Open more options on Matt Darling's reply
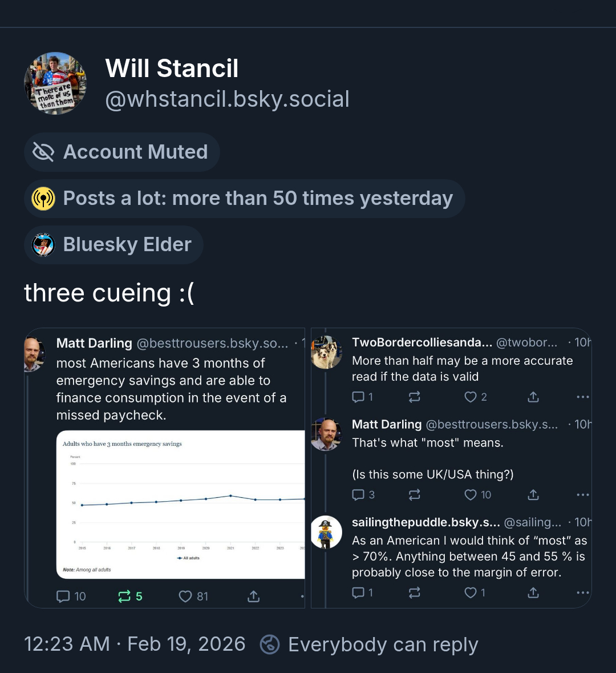 (582, 495)
